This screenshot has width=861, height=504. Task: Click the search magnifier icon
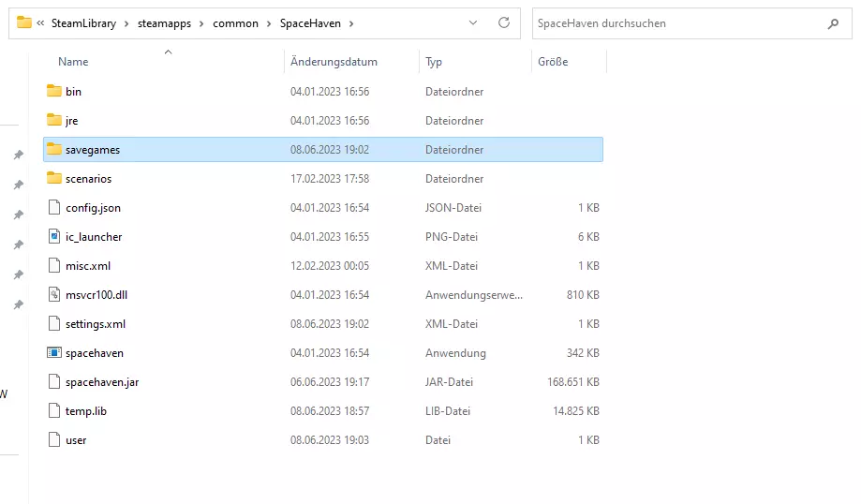[x=833, y=23]
